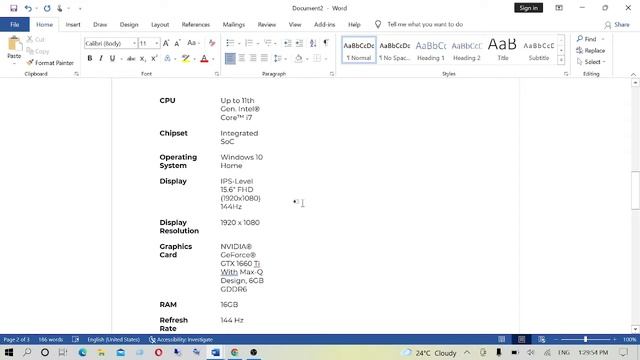This screenshot has width=640, height=360.
Task: Apply subscript formatting
Action: [x=142, y=59]
